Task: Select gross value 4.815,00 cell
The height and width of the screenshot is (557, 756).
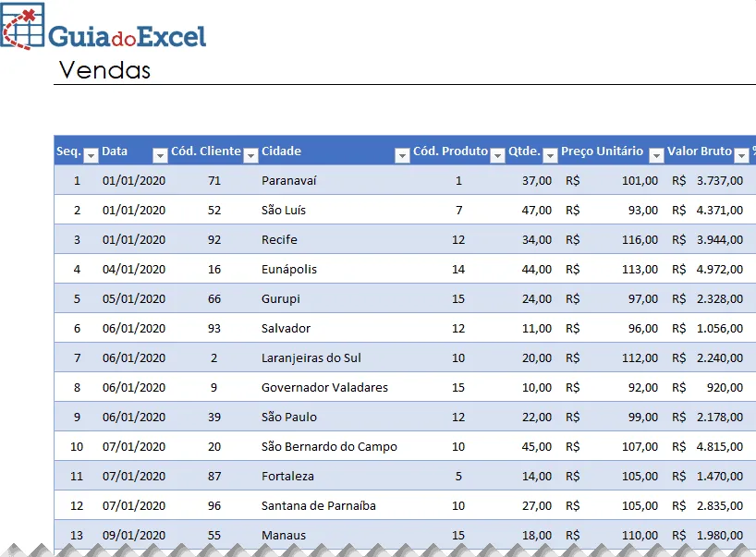Action: click(x=707, y=446)
